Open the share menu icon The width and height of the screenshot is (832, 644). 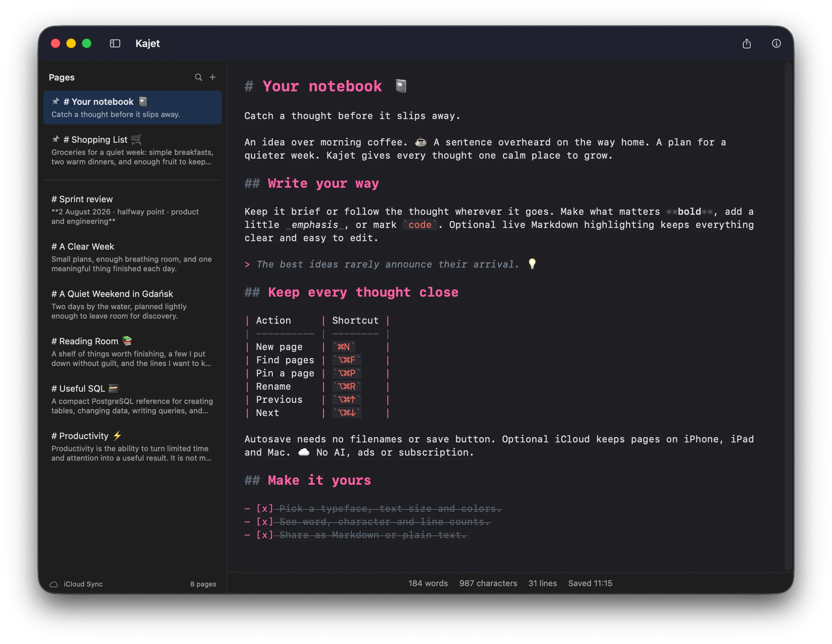(x=746, y=43)
